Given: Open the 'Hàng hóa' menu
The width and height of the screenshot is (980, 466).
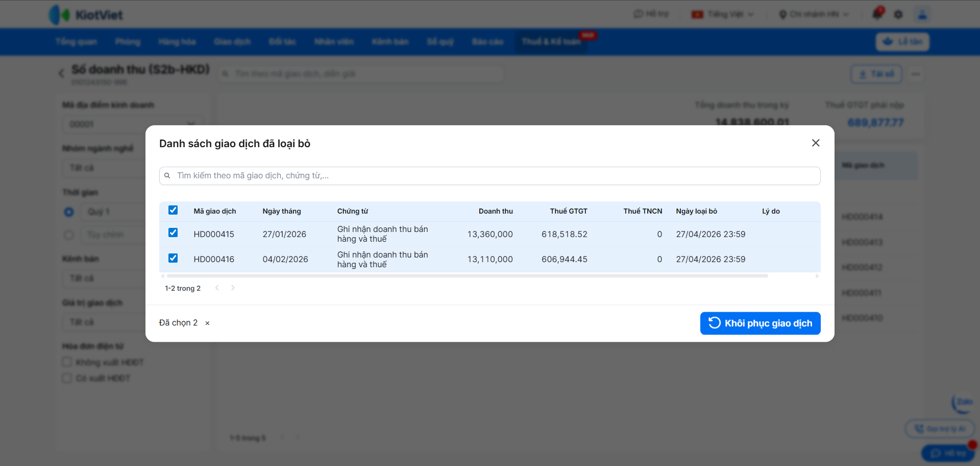Looking at the screenshot, I should click(177, 41).
